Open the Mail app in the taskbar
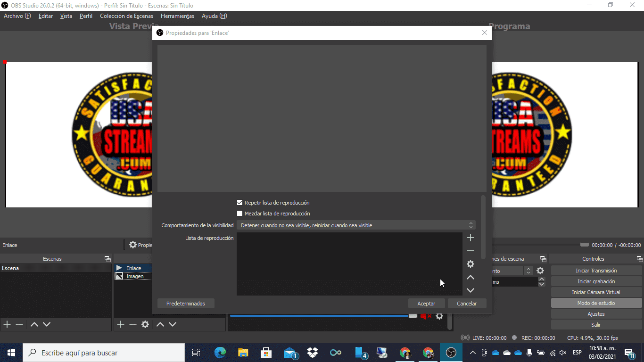This screenshot has height=362, width=644. 290,353
